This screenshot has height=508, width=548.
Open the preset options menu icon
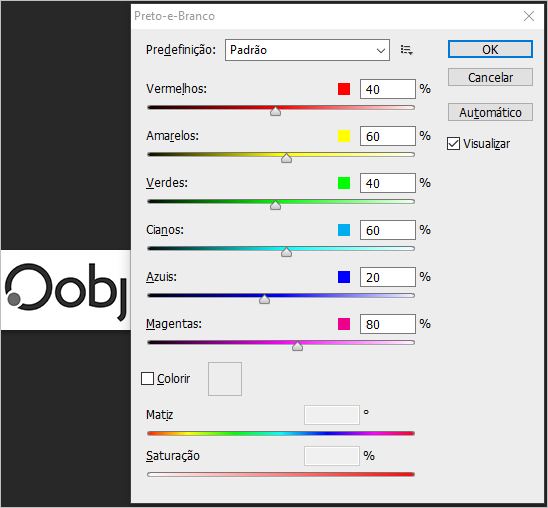coord(406,50)
